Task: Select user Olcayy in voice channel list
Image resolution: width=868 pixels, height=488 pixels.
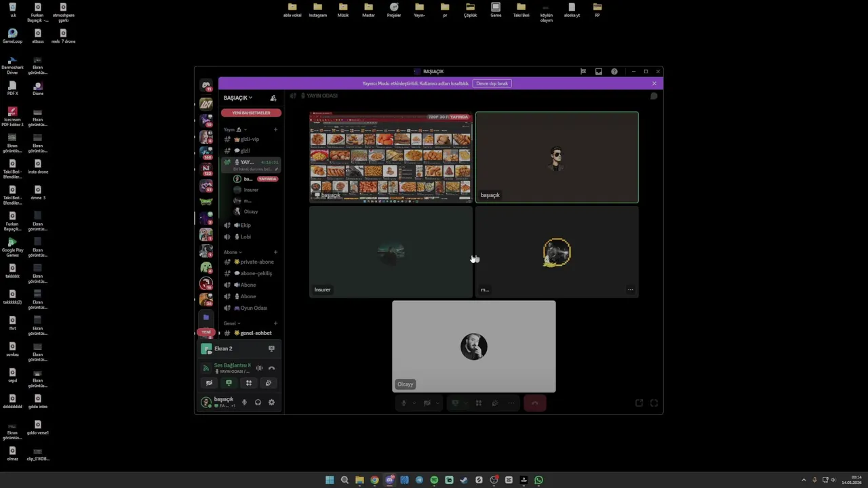Action: coord(251,211)
